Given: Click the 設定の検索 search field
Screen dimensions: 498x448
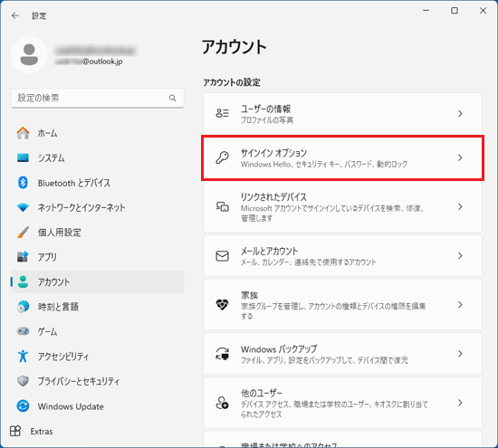Looking at the screenshot, I should tap(98, 98).
